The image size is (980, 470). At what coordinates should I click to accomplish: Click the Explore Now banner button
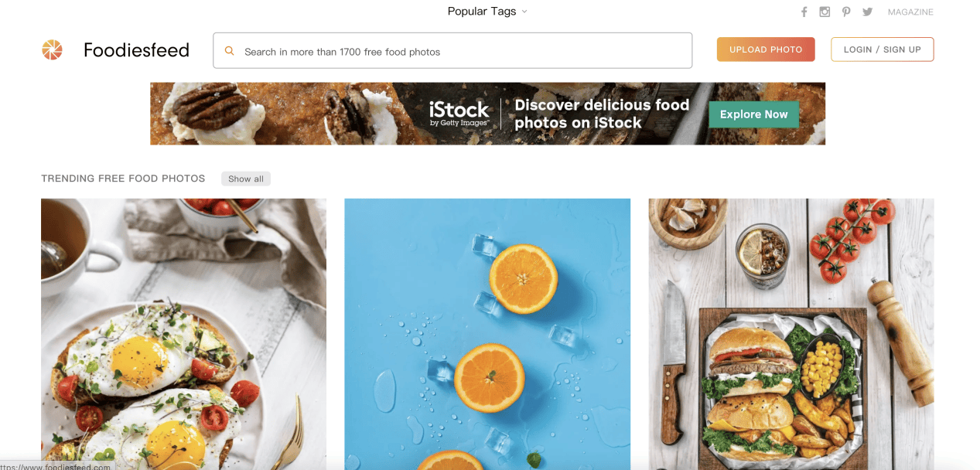(753, 114)
